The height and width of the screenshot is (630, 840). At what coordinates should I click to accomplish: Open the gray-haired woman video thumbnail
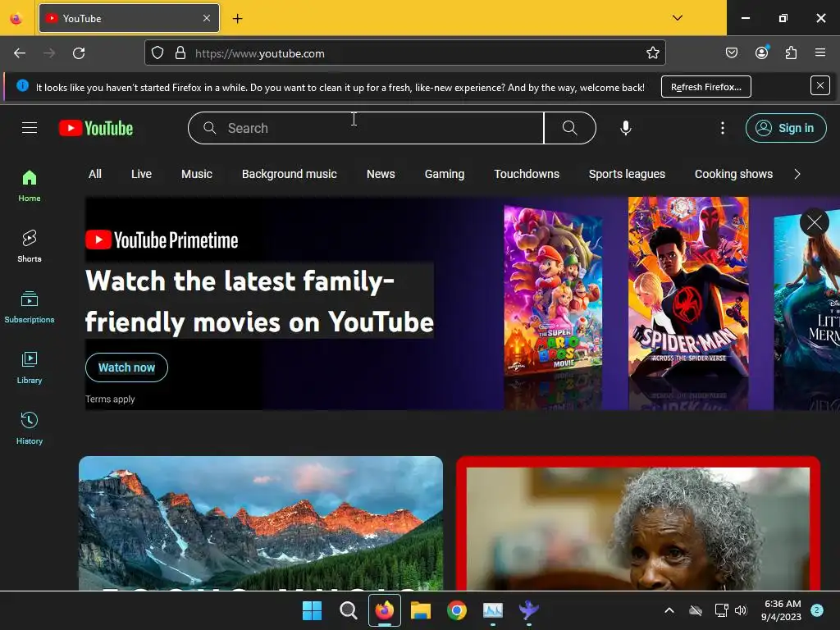638,523
